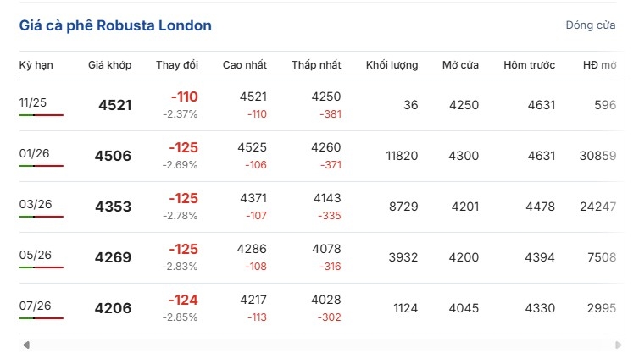
Task: Select the "Khối lượng" column header
Action: pyautogui.click(x=392, y=65)
